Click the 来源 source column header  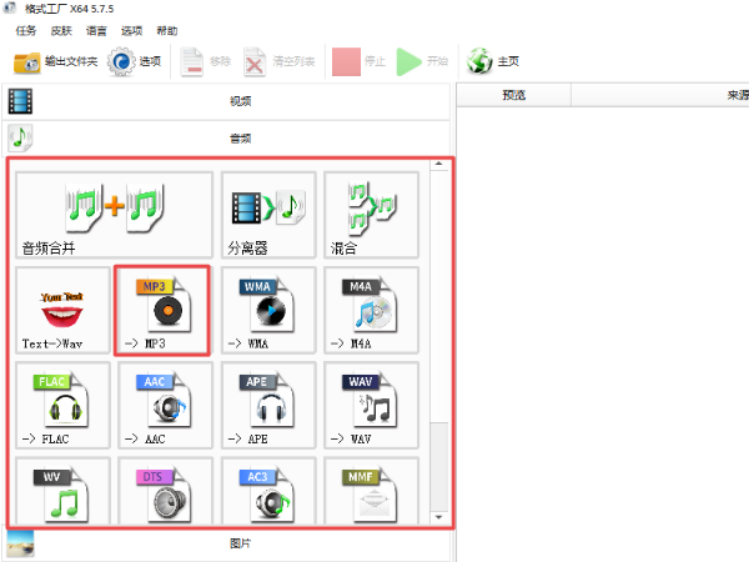click(x=660, y=95)
